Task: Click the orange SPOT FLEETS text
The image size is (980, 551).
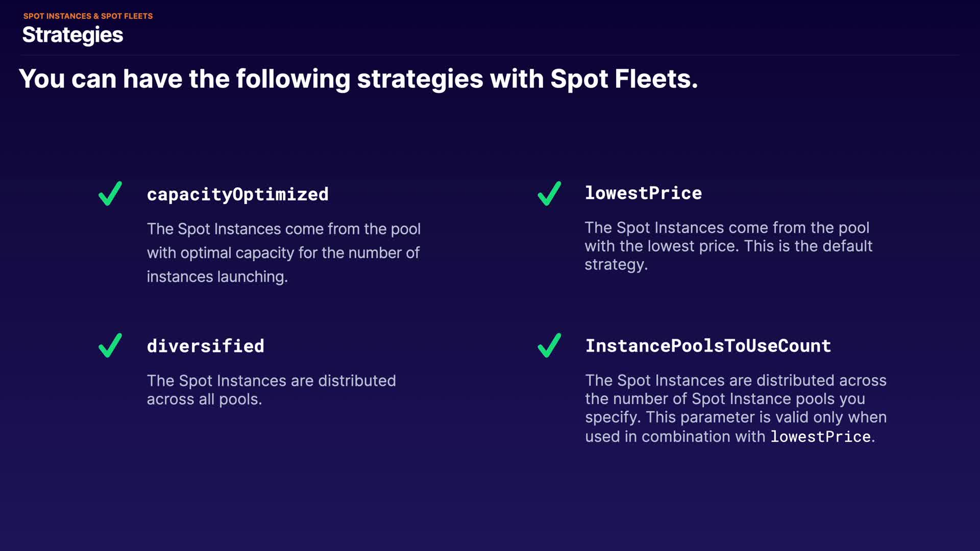Action: pos(127,16)
